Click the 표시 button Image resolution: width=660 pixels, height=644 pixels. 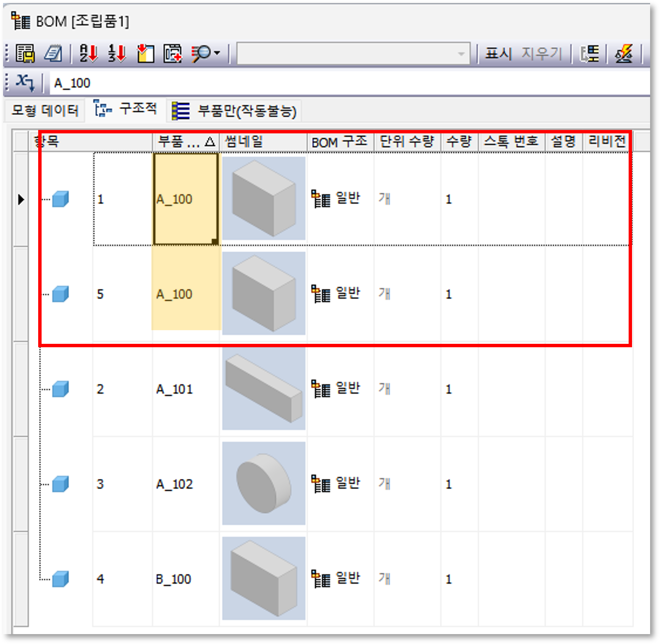coord(498,53)
